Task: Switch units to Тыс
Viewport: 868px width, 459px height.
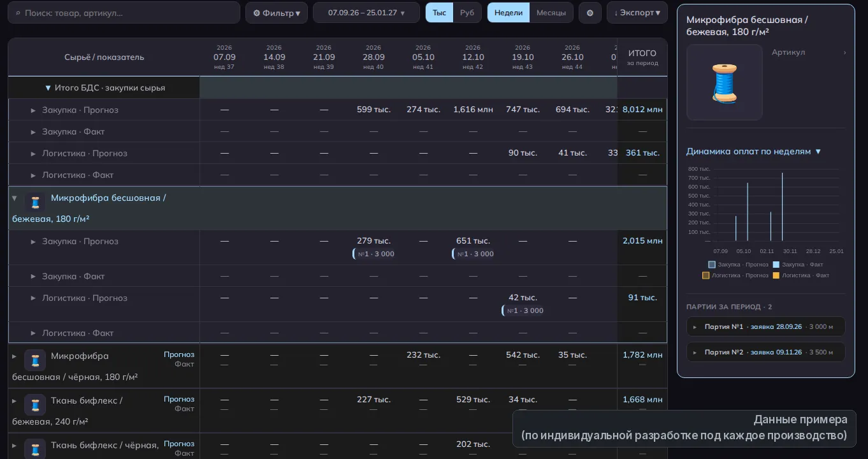Action: point(439,13)
